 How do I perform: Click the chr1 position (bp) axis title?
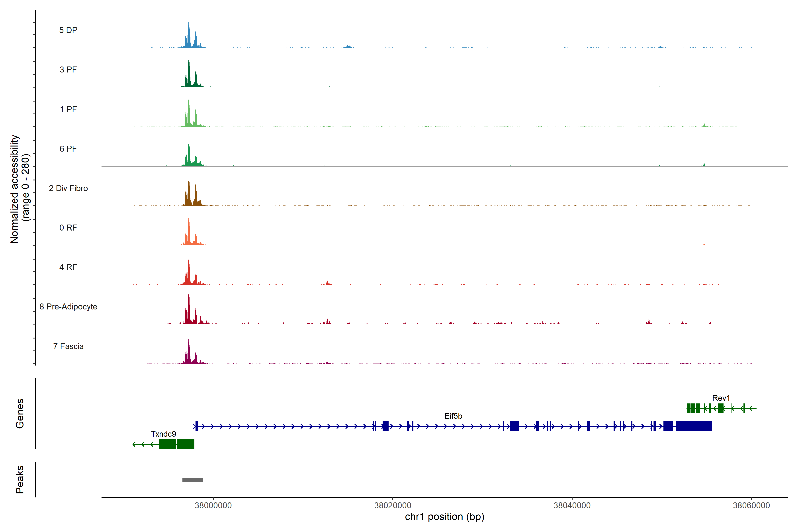coord(444,517)
